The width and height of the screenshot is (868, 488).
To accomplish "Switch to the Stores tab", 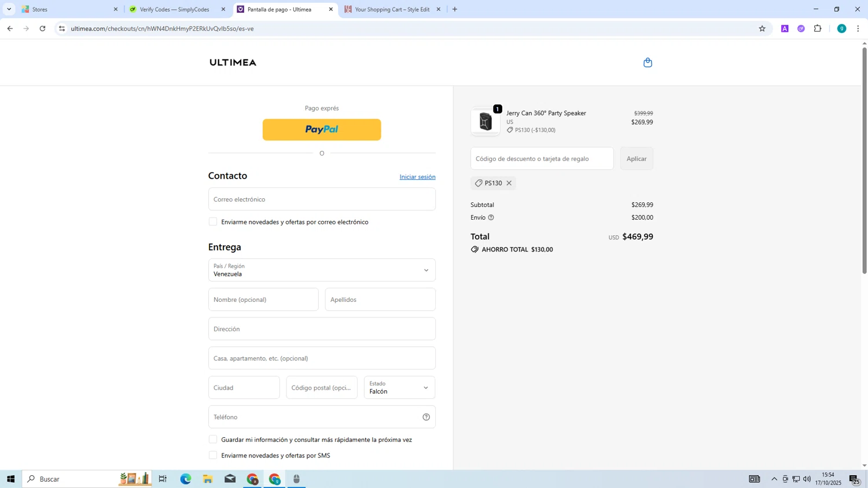I will click(69, 9).
